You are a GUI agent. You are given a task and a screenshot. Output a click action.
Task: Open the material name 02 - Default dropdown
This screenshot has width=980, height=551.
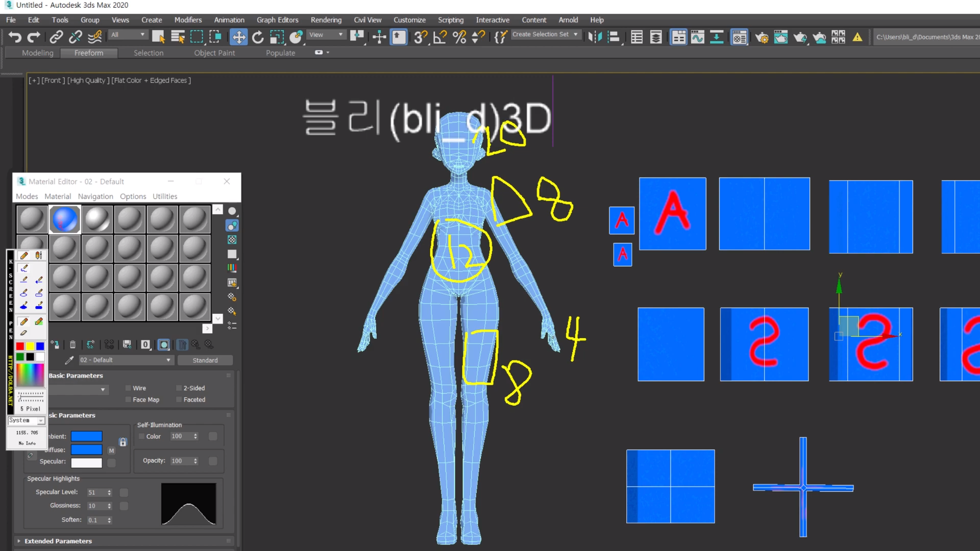(168, 360)
